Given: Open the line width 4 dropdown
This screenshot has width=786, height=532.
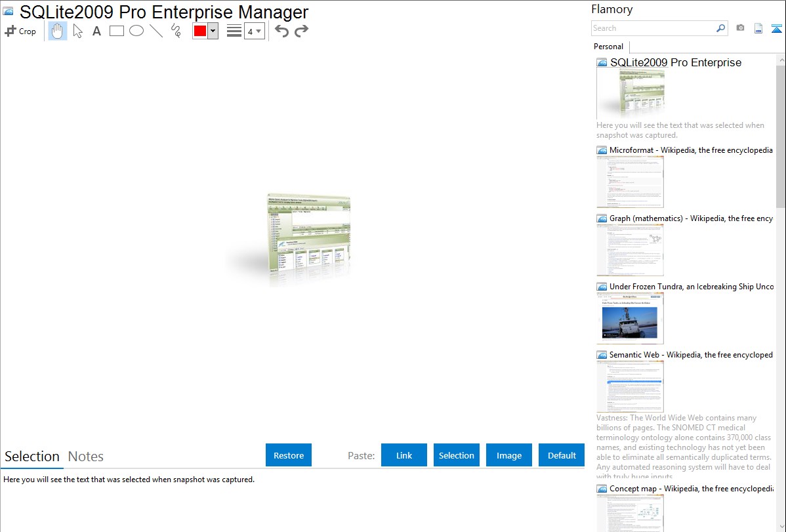Looking at the screenshot, I should [x=254, y=31].
